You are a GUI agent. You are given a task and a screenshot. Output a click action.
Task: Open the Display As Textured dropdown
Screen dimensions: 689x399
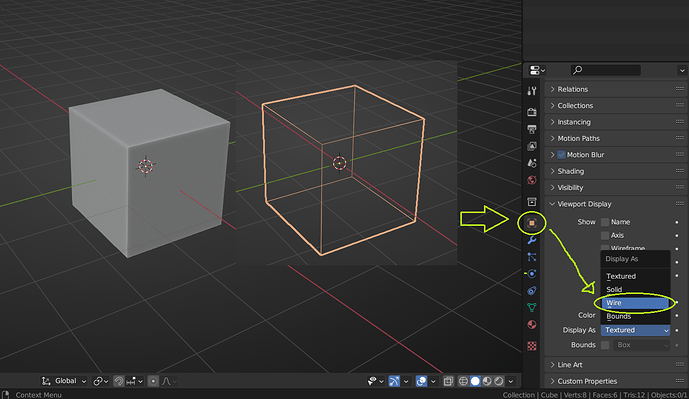(635, 330)
